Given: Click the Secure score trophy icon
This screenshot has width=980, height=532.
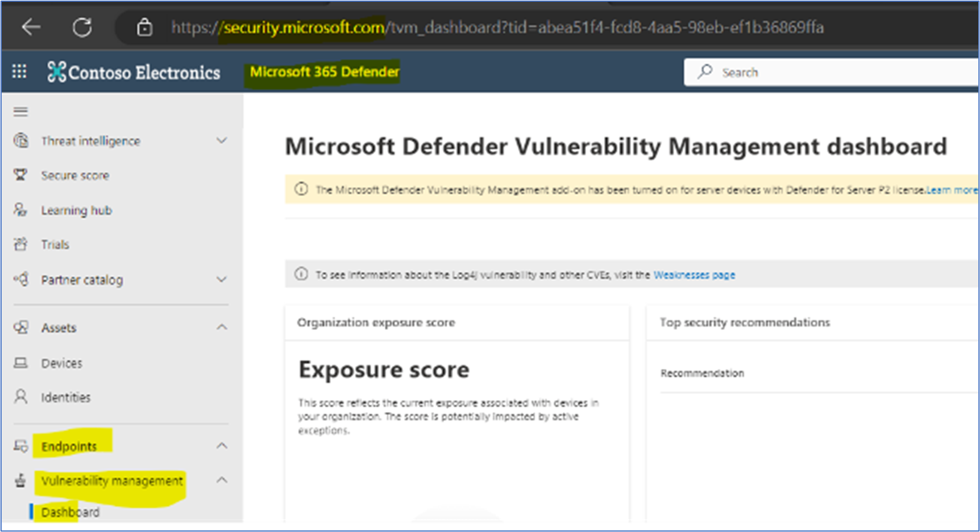Looking at the screenshot, I should pyautogui.click(x=20, y=175).
